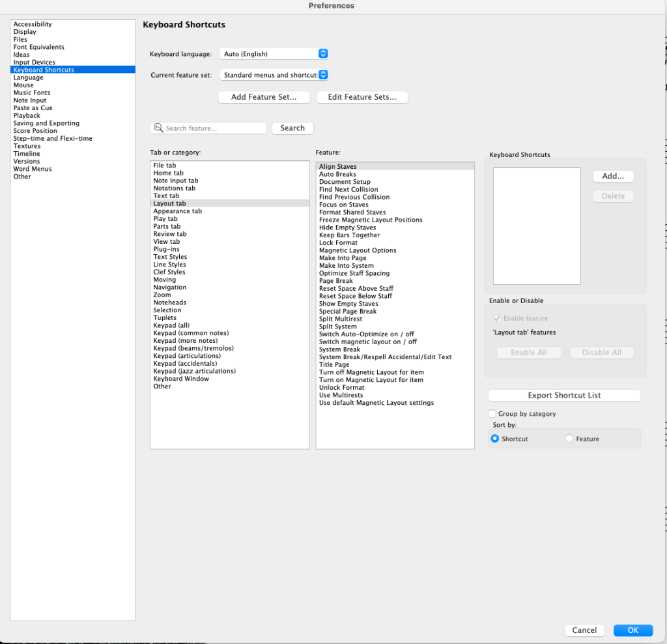
Task: Open the Keyboard language dropdown
Action: (274, 53)
